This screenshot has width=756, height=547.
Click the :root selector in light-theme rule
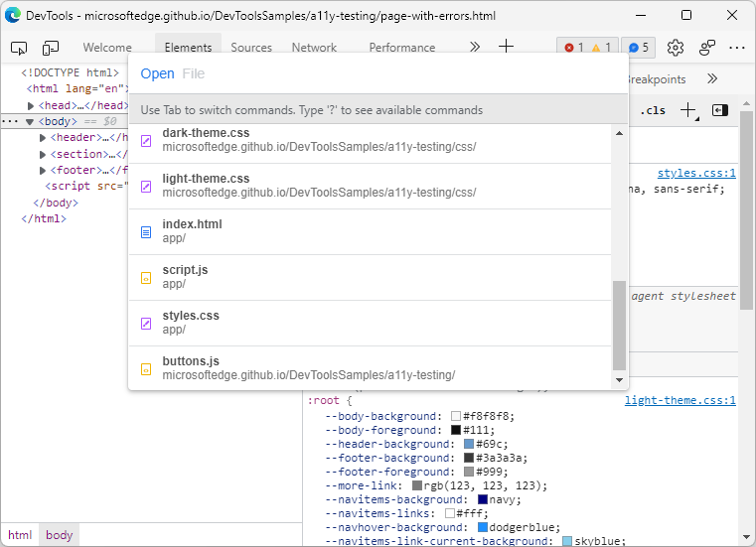coord(324,400)
